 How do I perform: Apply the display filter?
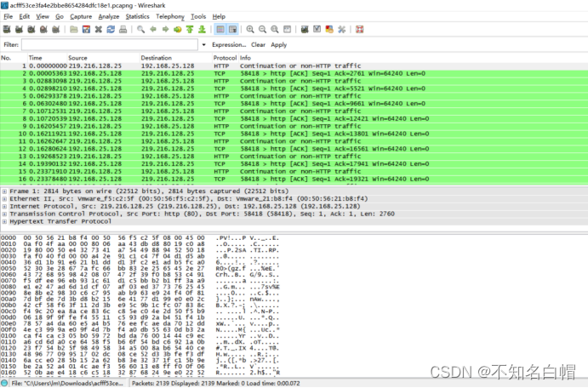(x=278, y=44)
